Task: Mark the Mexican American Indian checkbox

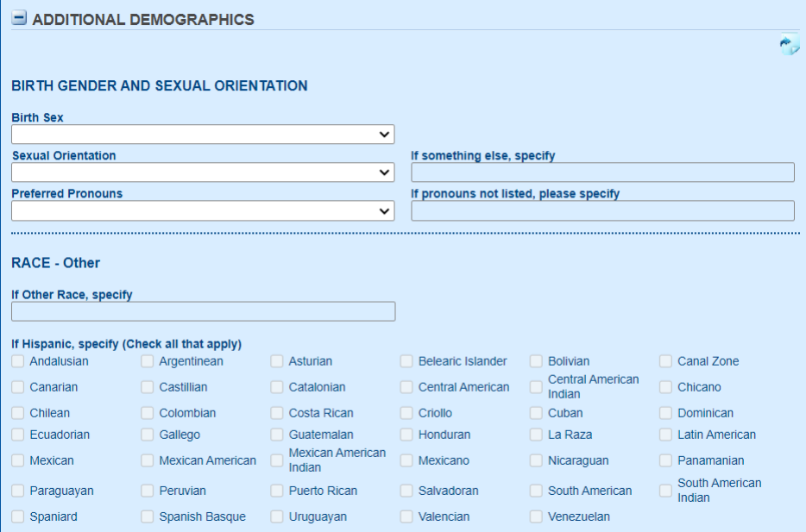Action: point(277,460)
